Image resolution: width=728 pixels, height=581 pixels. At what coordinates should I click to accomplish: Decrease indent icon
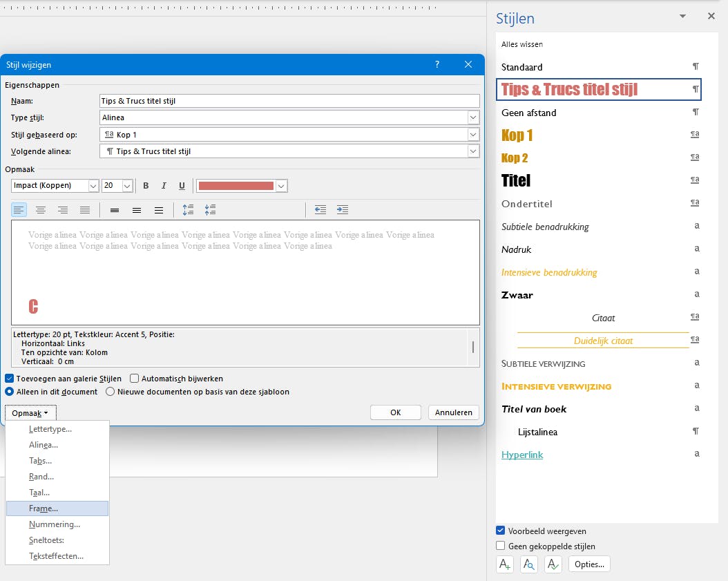pyautogui.click(x=320, y=210)
